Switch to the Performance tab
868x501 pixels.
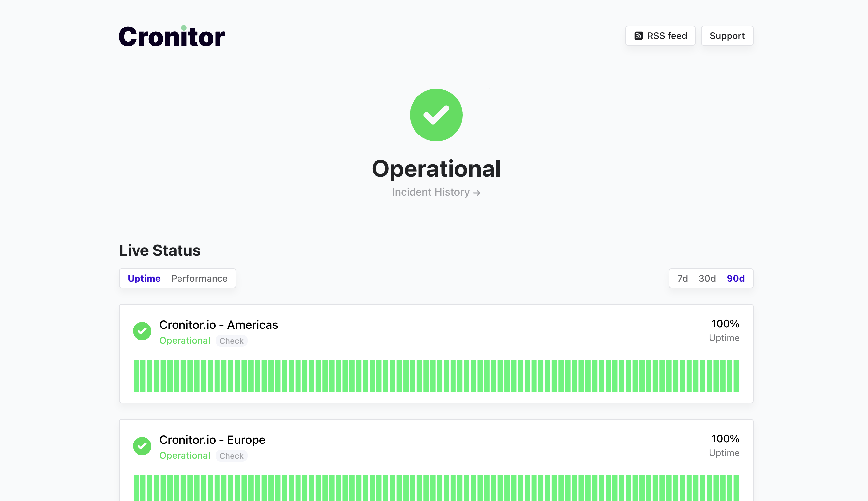click(199, 278)
